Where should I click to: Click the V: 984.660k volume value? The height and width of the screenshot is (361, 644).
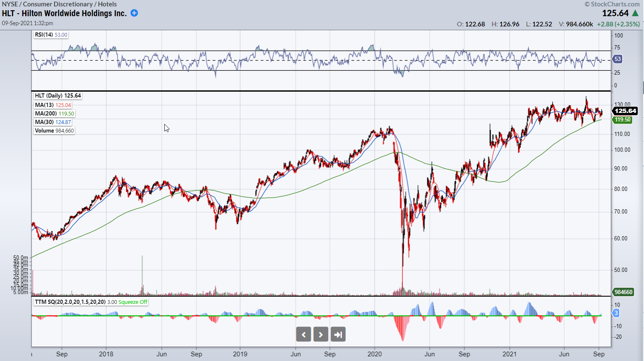[576, 24]
